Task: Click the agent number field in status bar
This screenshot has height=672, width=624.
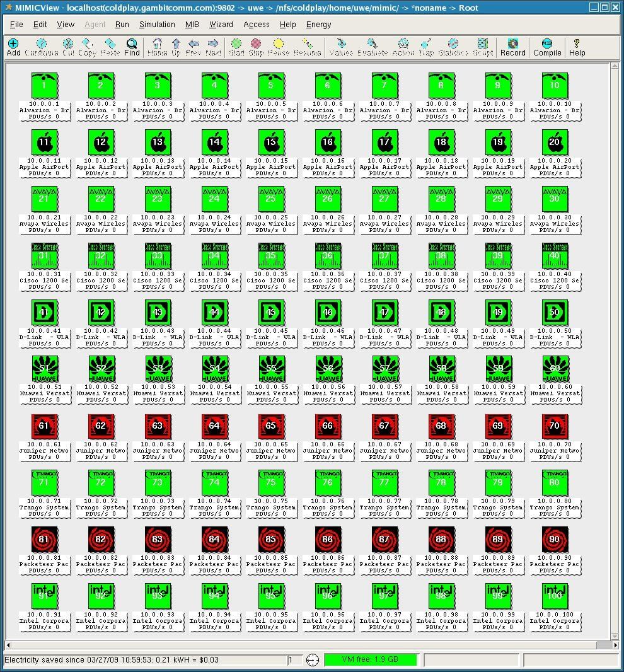Action: pyautogui.click(x=295, y=660)
